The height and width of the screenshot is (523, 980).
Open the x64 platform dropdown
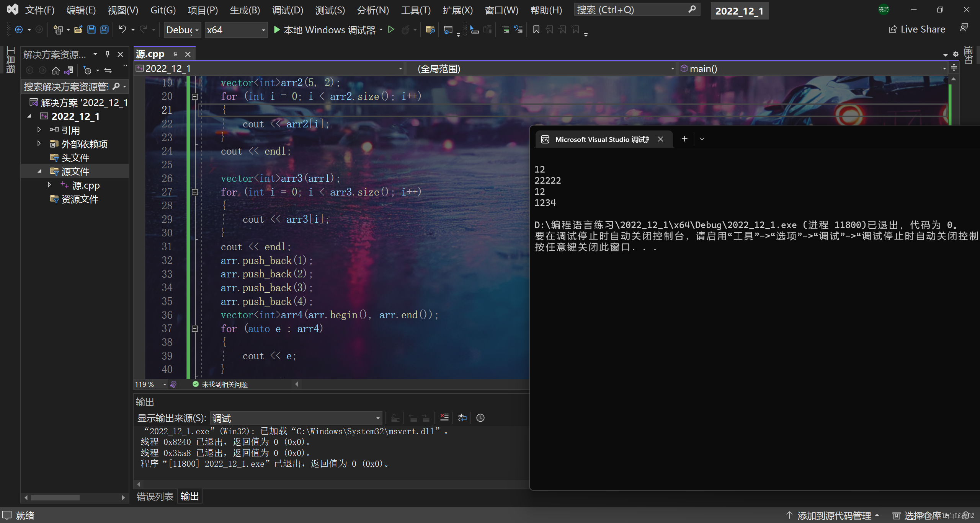235,30
